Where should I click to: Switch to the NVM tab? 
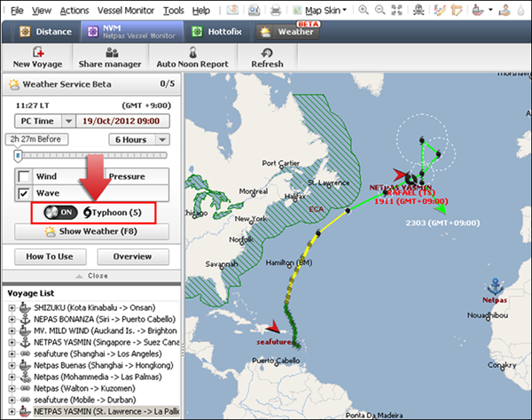(132, 32)
